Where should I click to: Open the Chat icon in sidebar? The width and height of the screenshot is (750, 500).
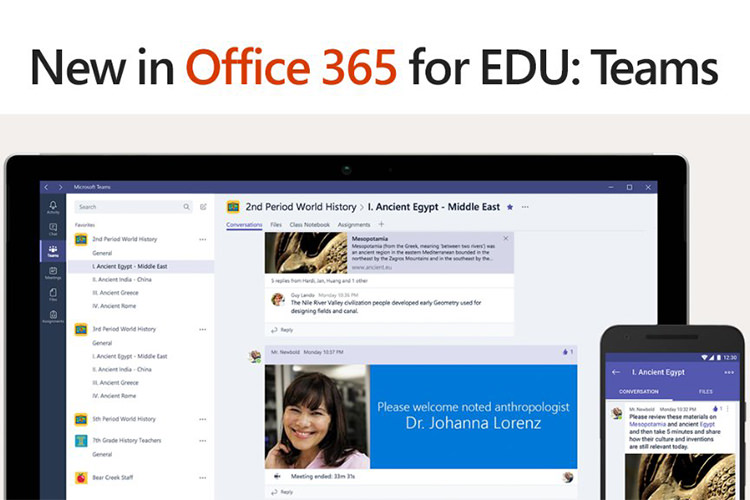click(x=53, y=229)
